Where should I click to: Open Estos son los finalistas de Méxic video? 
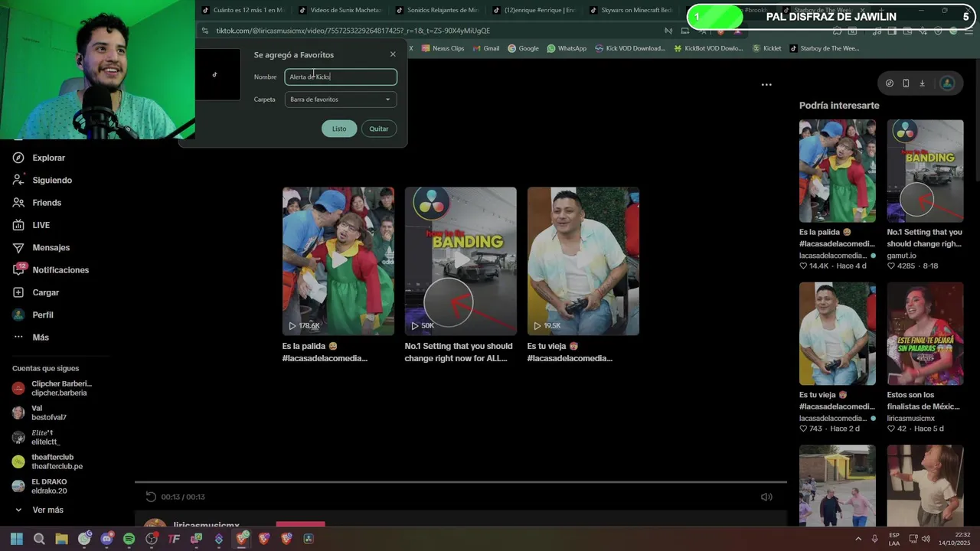tap(925, 334)
